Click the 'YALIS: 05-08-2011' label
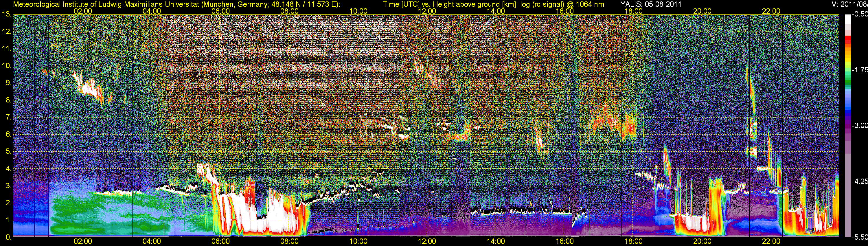This screenshot has height=246, width=868. tap(651, 4)
